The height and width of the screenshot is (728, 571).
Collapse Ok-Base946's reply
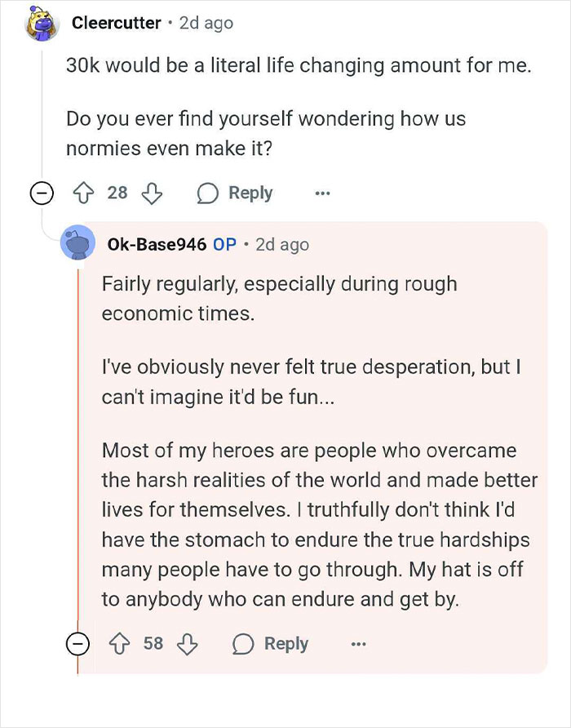[x=78, y=643]
